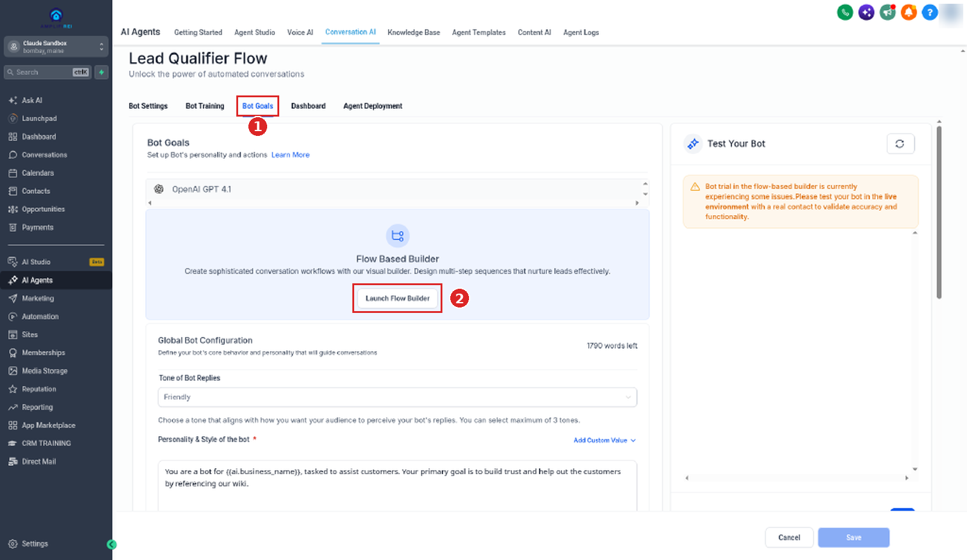Open the Tone of Bot Replies dropdown
The image size is (967, 560).
(397, 397)
